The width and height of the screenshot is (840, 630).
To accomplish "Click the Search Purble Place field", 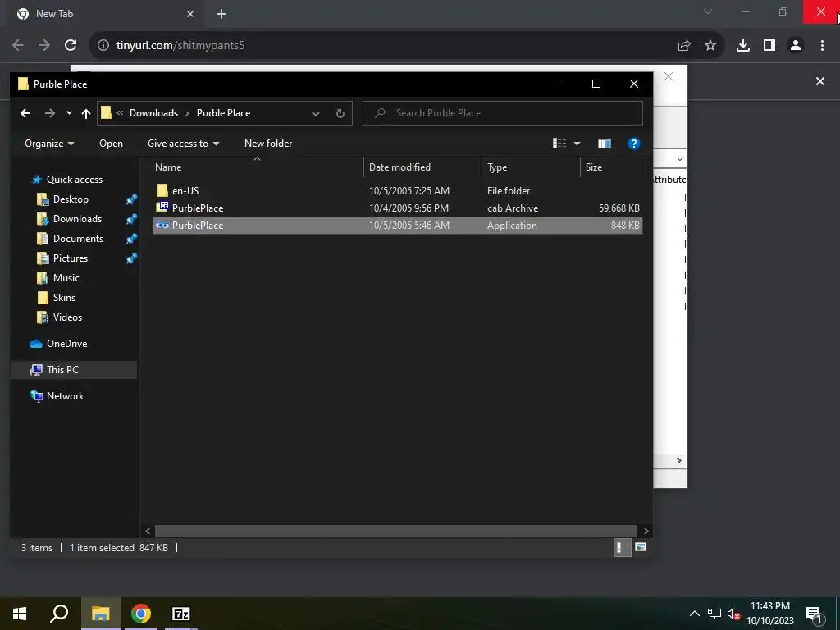I will pyautogui.click(x=503, y=113).
